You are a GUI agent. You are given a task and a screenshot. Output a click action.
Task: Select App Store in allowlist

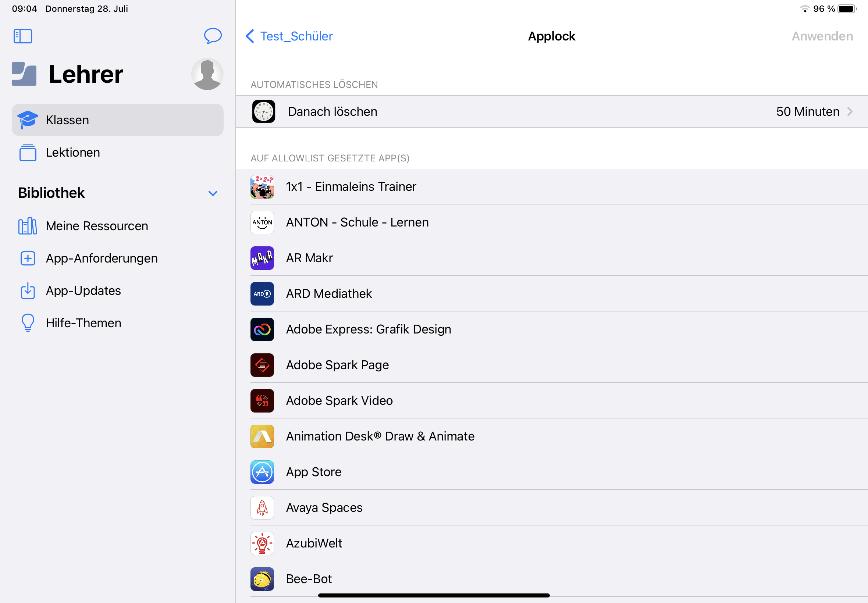click(x=551, y=472)
